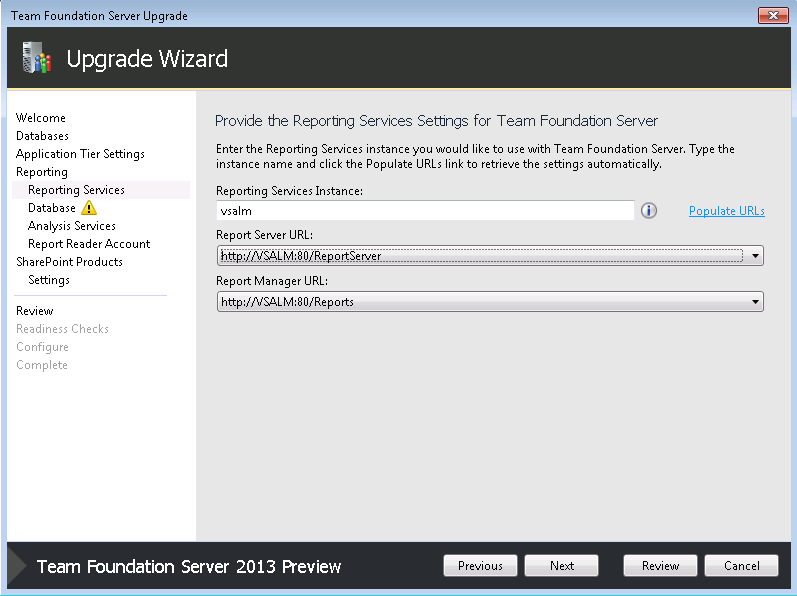The width and height of the screenshot is (797, 596).
Task: Click the Review button in footer
Action: coord(660,566)
